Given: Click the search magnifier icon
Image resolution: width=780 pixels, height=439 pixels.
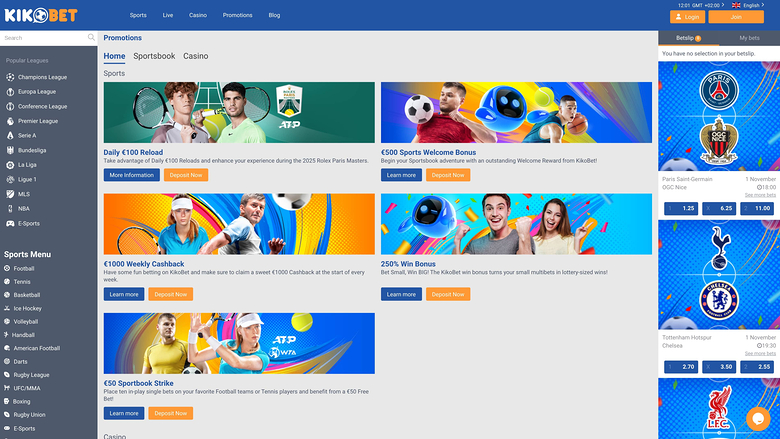Looking at the screenshot, I should click(x=91, y=38).
